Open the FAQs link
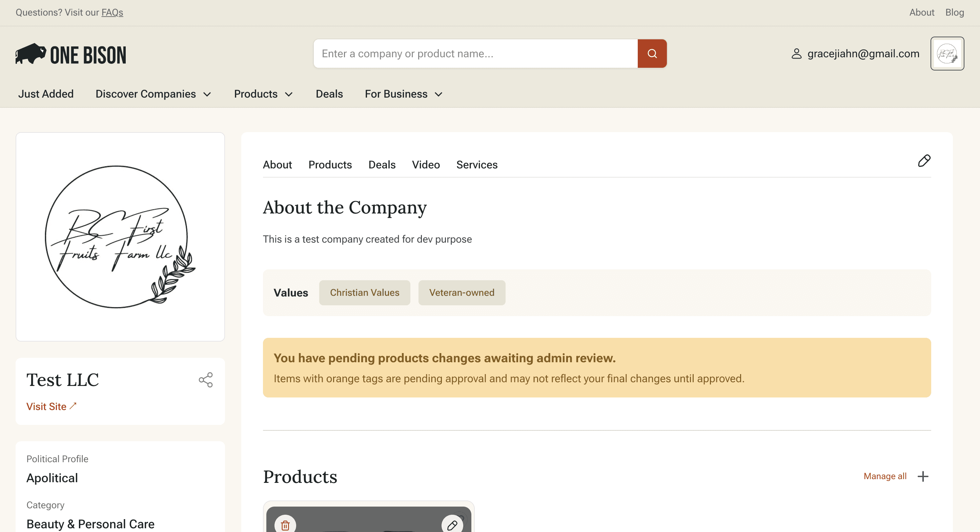This screenshot has width=980, height=532. (x=112, y=13)
